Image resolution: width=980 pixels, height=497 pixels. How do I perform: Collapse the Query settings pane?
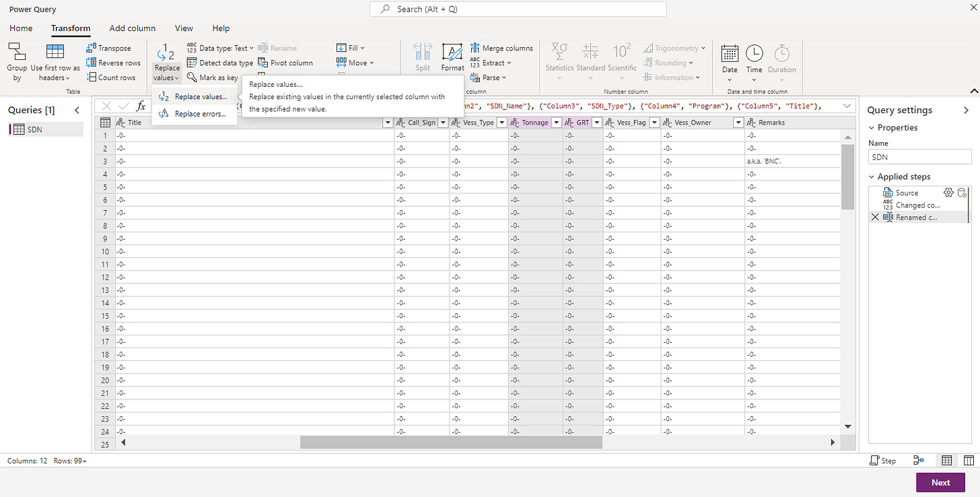click(967, 110)
